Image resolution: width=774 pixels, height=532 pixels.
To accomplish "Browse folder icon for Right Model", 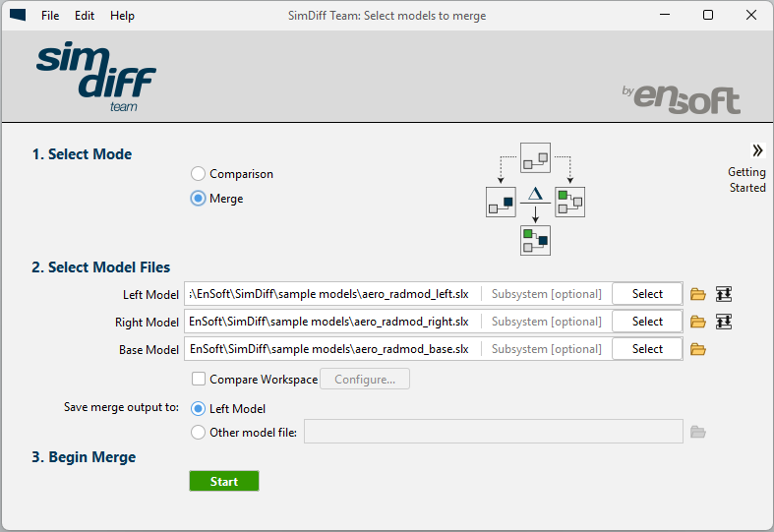I will (x=698, y=323).
